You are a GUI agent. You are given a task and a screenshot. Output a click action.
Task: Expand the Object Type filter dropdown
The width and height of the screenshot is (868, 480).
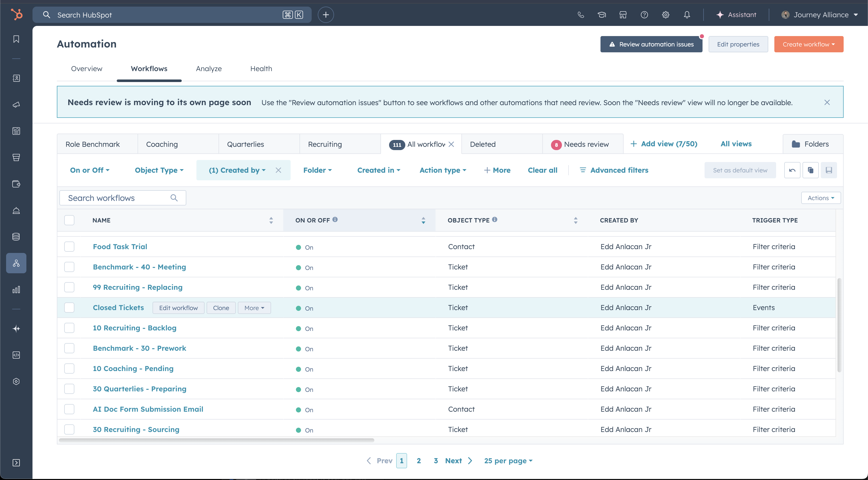click(x=159, y=170)
